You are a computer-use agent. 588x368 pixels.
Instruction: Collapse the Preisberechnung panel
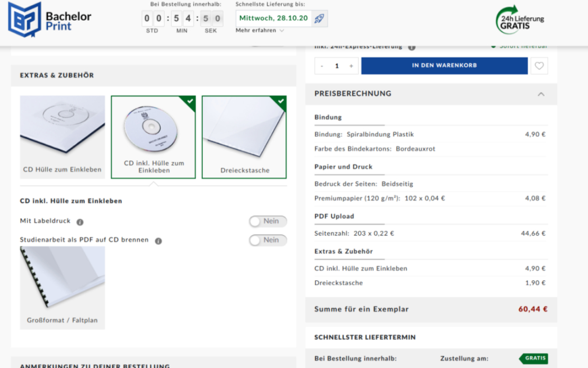541,94
